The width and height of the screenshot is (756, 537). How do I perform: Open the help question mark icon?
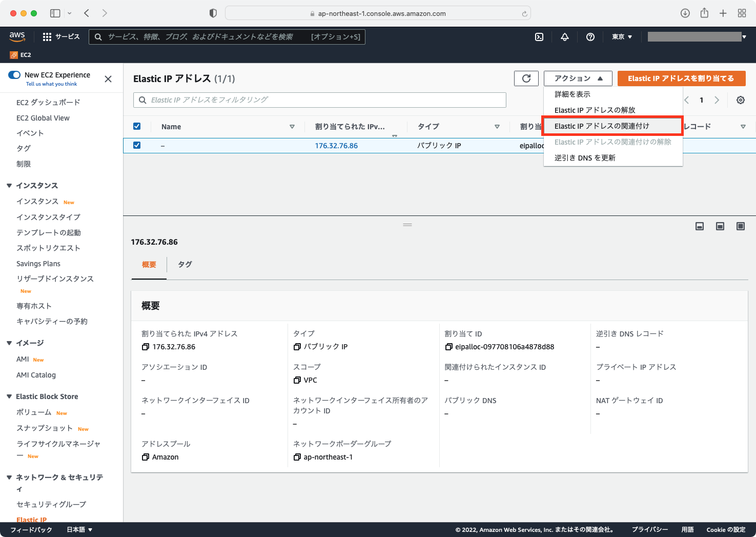[590, 37]
